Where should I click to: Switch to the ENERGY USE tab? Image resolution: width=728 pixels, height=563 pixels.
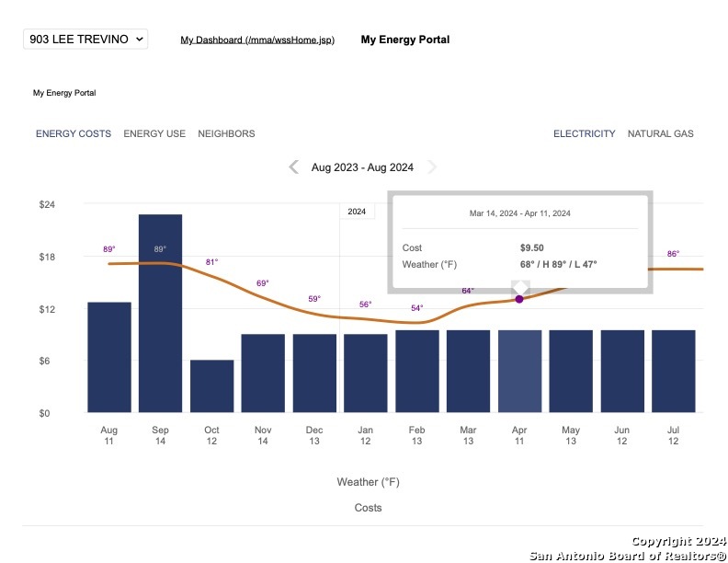154,133
